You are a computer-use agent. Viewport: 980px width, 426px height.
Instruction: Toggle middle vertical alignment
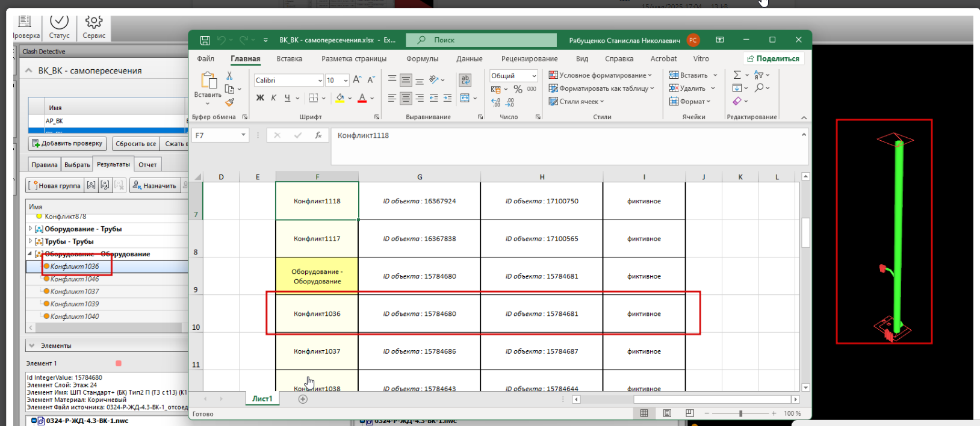406,79
